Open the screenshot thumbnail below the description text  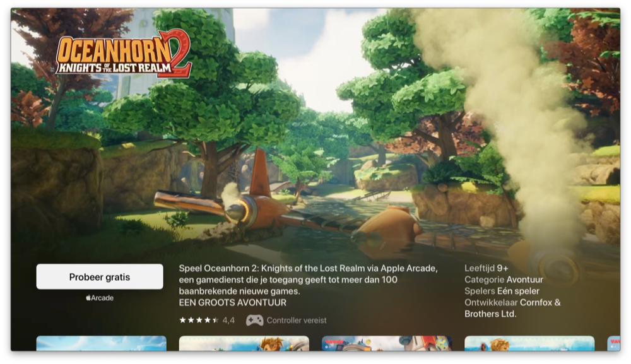[x=244, y=343]
